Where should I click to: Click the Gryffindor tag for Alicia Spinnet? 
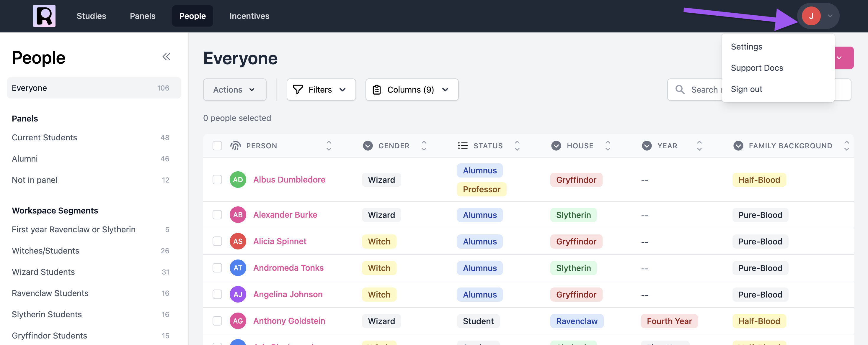[x=576, y=241]
